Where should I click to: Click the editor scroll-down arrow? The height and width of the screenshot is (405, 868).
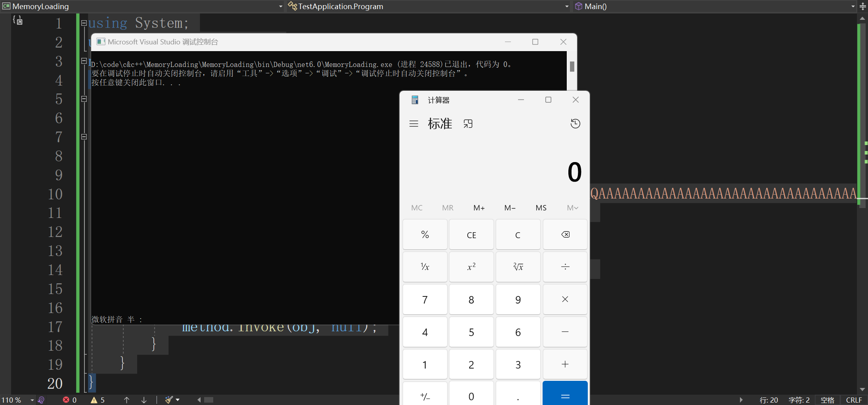[x=862, y=390]
